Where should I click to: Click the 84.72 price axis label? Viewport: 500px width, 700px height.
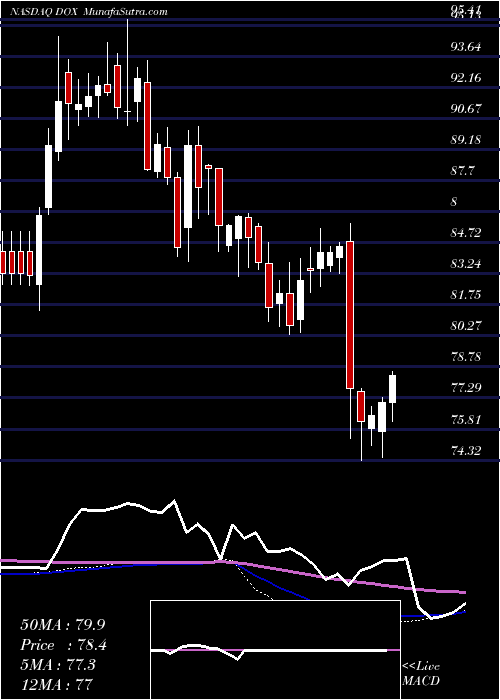(x=466, y=233)
